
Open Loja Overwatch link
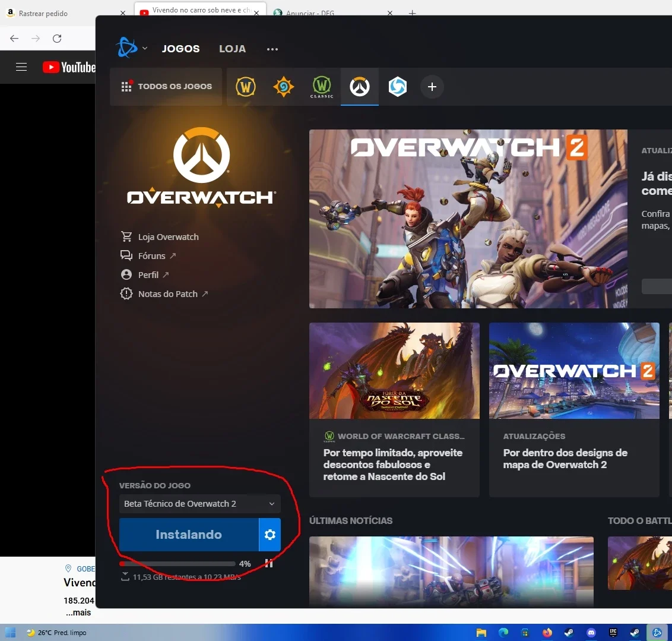[x=168, y=237]
